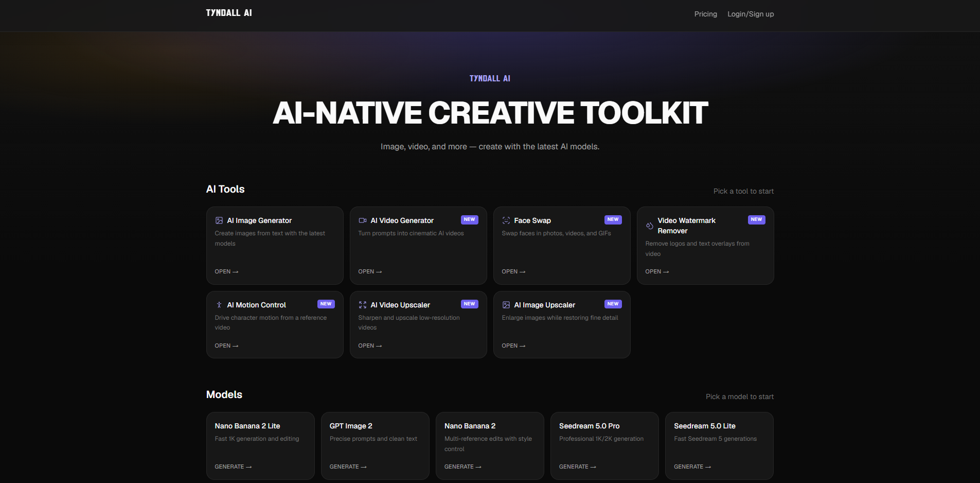
Task: Select the Seedream 5.0 Pro title
Action: (x=590, y=426)
